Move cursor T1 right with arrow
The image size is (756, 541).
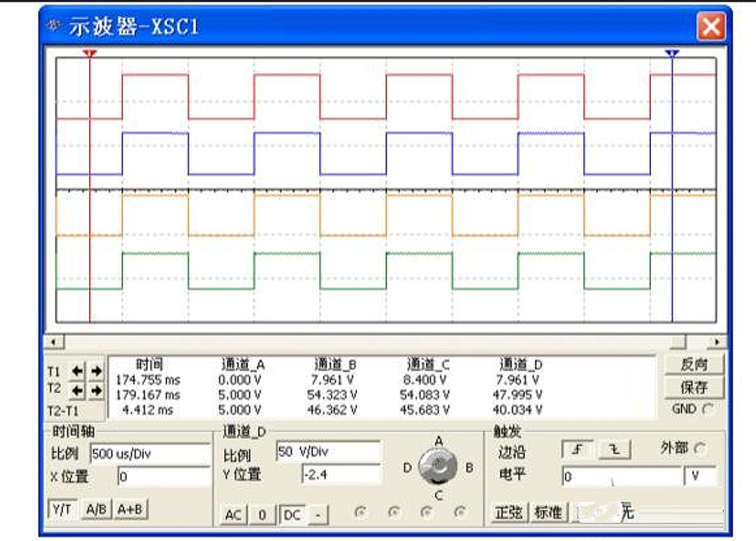[96, 370]
